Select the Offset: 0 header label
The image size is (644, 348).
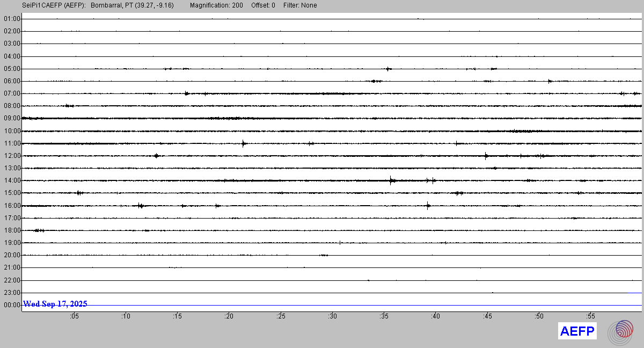click(263, 5)
